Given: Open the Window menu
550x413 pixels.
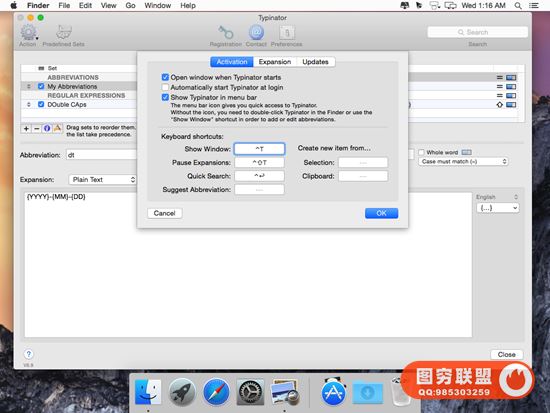Looking at the screenshot, I should tap(157, 5).
